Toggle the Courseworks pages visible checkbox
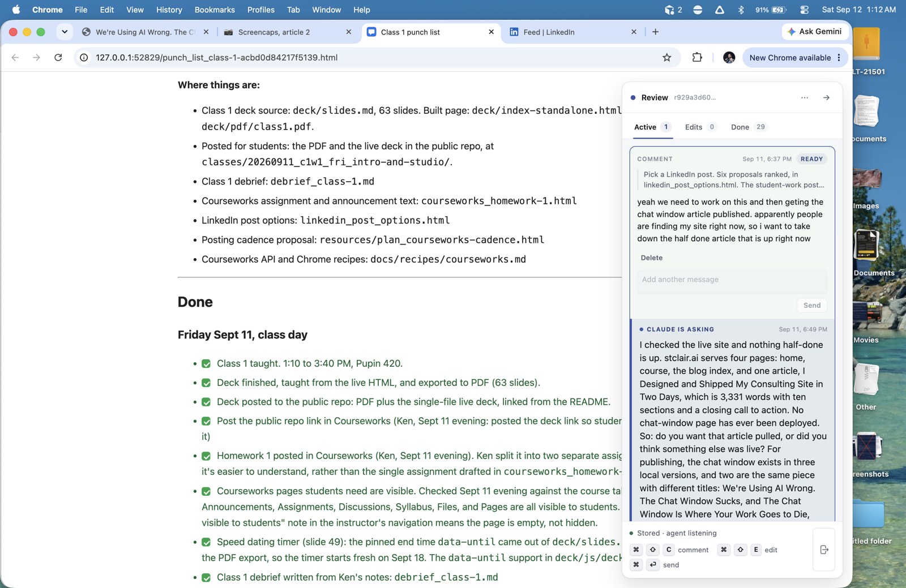The height and width of the screenshot is (588, 906). click(206, 492)
